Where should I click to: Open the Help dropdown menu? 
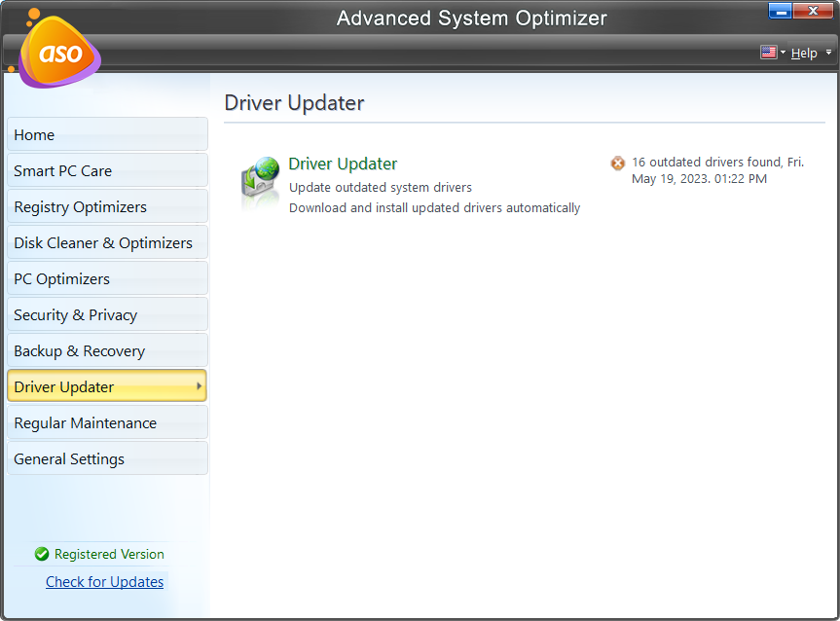tap(804, 53)
